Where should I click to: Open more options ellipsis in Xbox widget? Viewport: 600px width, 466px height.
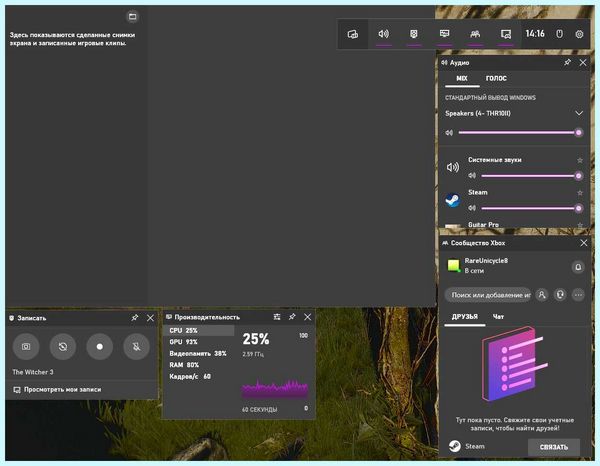[x=578, y=295]
